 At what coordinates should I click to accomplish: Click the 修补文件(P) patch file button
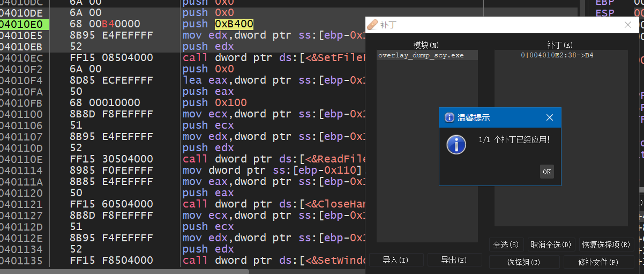pos(598,262)
